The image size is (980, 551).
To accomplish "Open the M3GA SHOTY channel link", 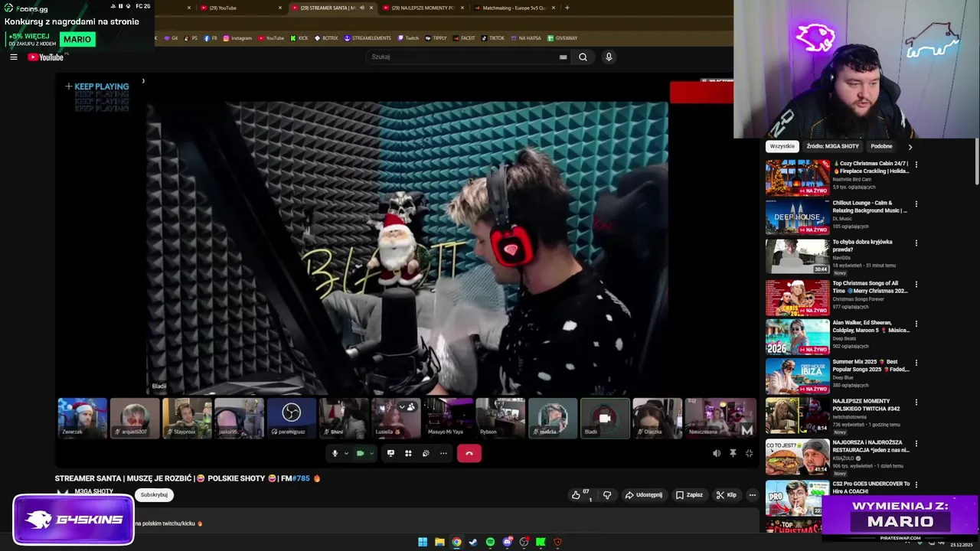I will pos(94,491).
